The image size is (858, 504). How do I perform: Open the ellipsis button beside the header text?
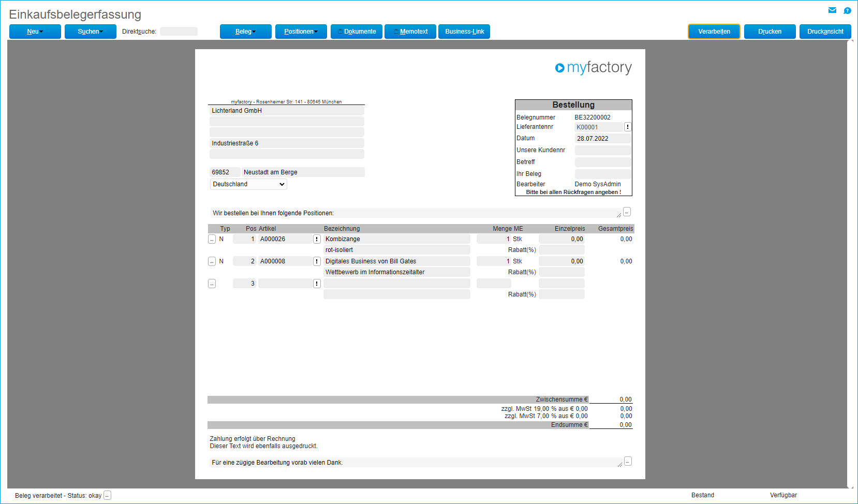[627, 212]
